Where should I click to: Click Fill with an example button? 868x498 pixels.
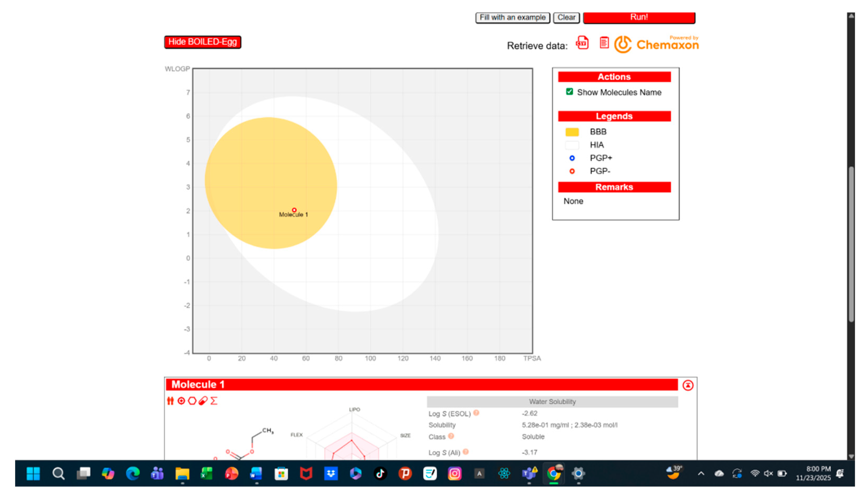(x=512, y=17)
